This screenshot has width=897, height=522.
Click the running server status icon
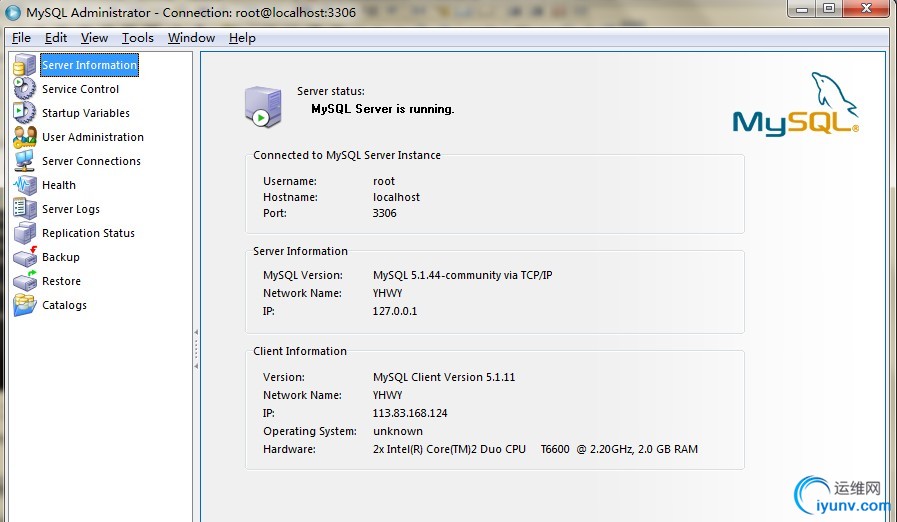tap(263, 106)
